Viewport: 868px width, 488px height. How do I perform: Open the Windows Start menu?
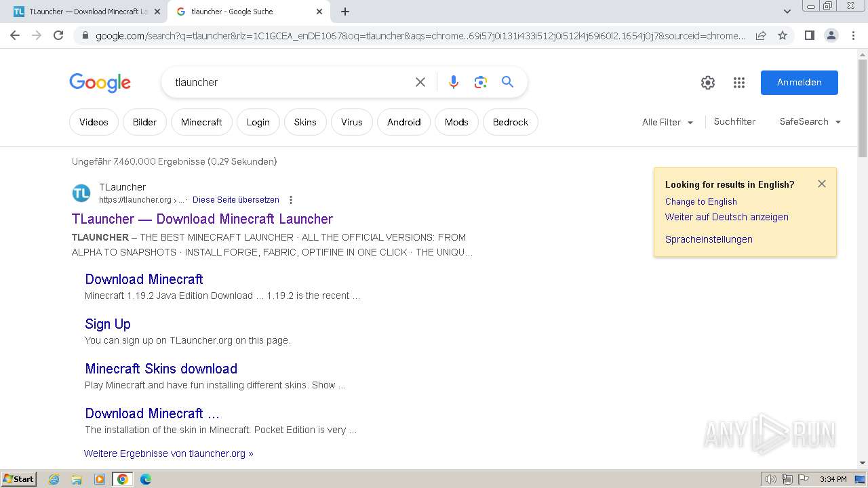click(x=19, y=479)
